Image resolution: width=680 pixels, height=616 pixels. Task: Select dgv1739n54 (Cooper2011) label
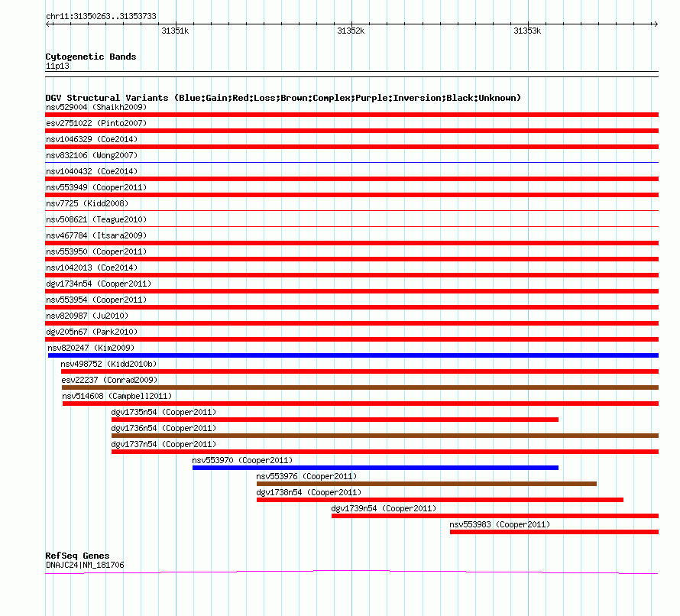coord(384,508)
